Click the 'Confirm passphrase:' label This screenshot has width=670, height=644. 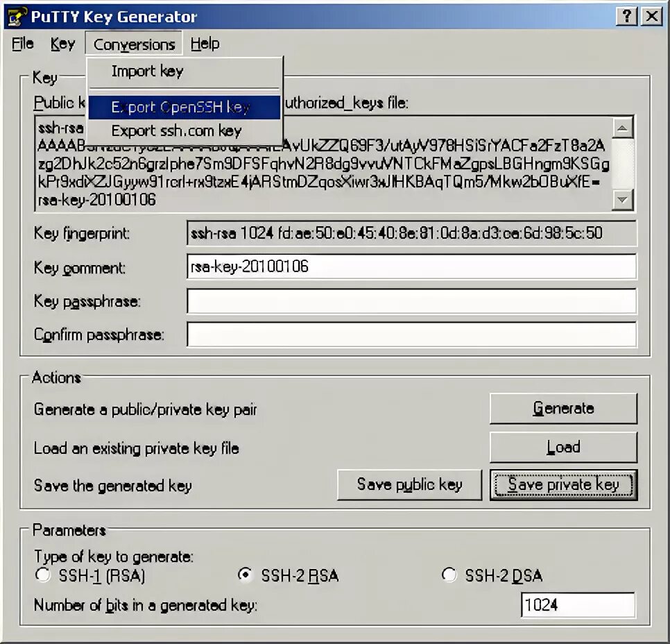tap(99, 334)
